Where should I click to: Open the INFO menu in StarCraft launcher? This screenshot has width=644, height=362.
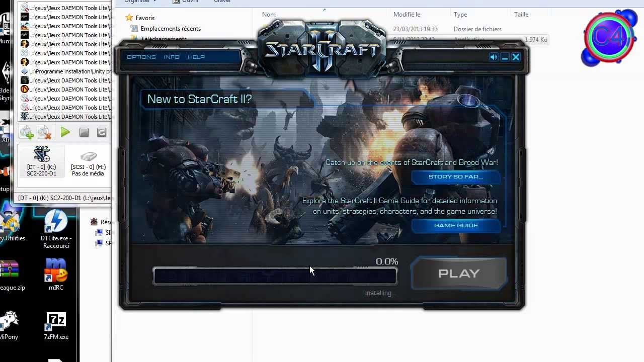click(172, 57)
